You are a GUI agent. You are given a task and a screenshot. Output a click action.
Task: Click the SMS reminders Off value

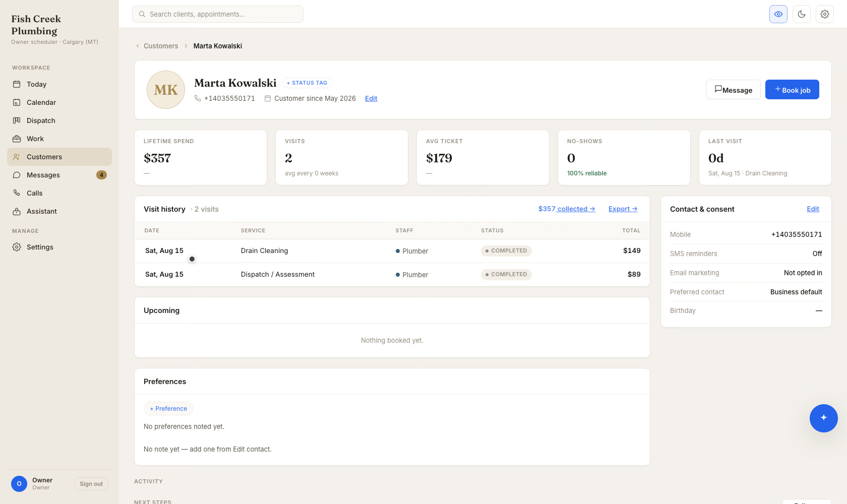pos(817,254)
